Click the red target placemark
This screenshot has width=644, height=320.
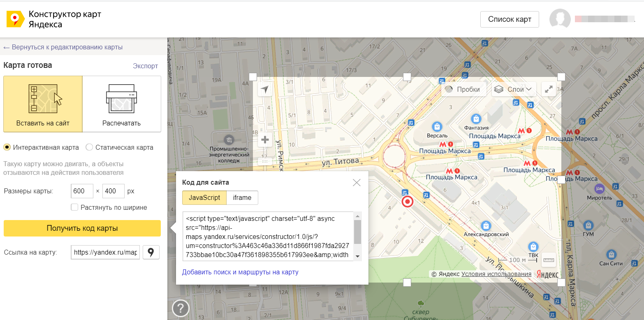tap(408, 202)
